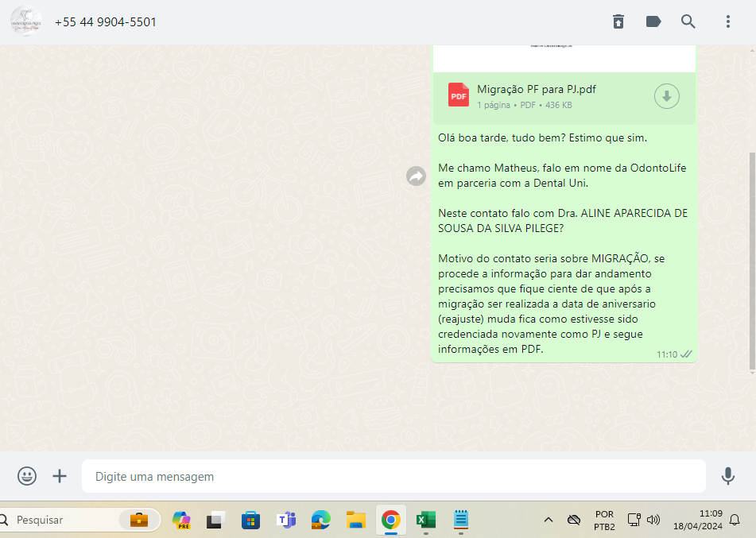Click the word MIGRAÇÃO in the message

pos(621,258)
